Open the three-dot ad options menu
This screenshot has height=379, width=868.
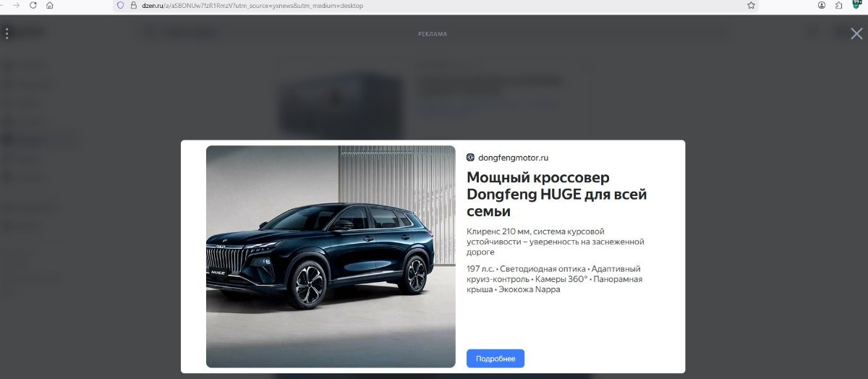click(7, 33)
